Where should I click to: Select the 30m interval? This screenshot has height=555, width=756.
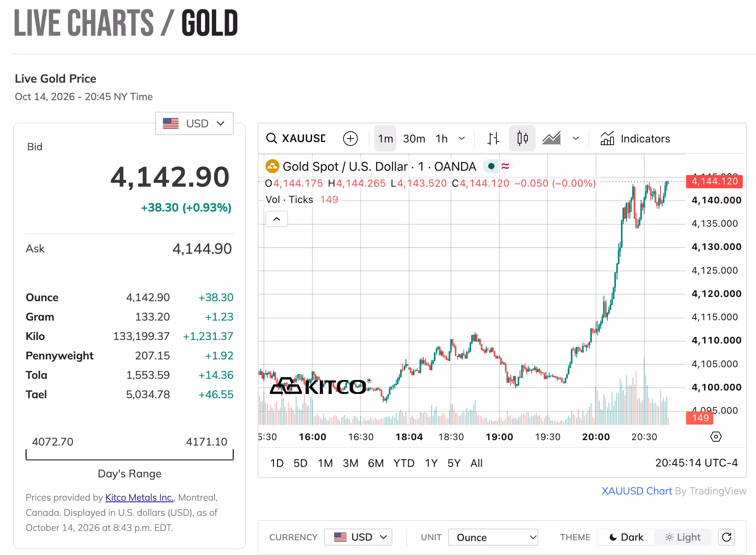414,139
